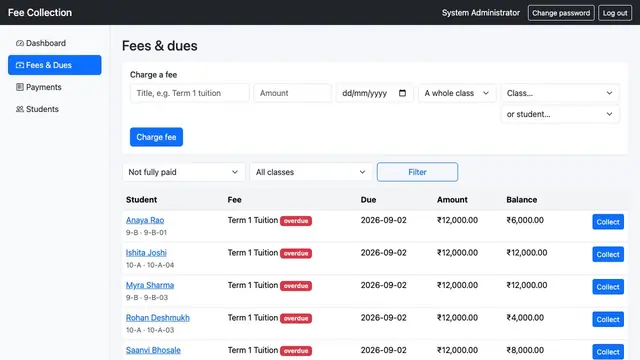Click the fee Title input field
The height and width of the screenshot is (360, 640).
(x=189, y=93)
